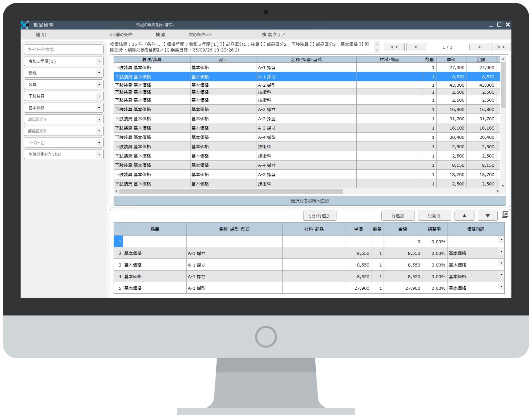The height and width of the screenshot is (418, 532).
Task: Go to previous page with < button
Action: pos(416,47)
